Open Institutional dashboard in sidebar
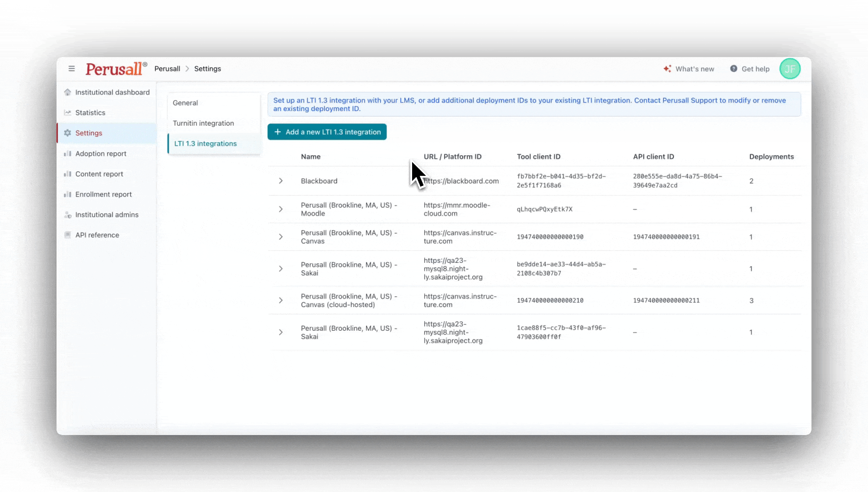 [107, 92]
